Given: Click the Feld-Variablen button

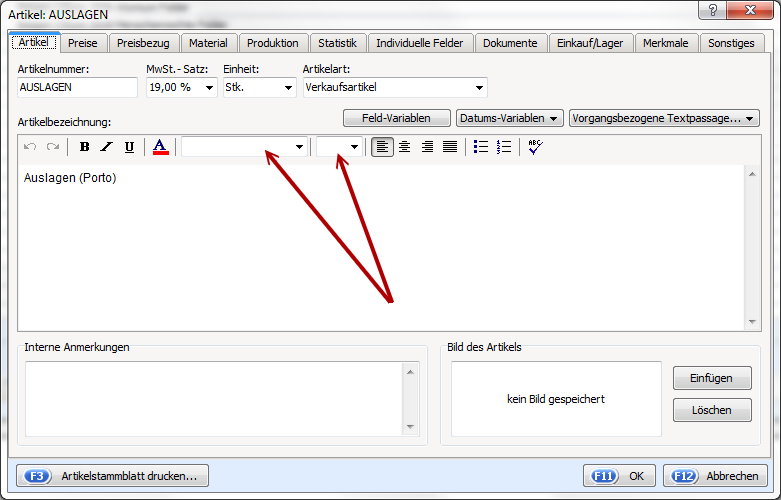Looking at the screenshot, I should (396, 118).
